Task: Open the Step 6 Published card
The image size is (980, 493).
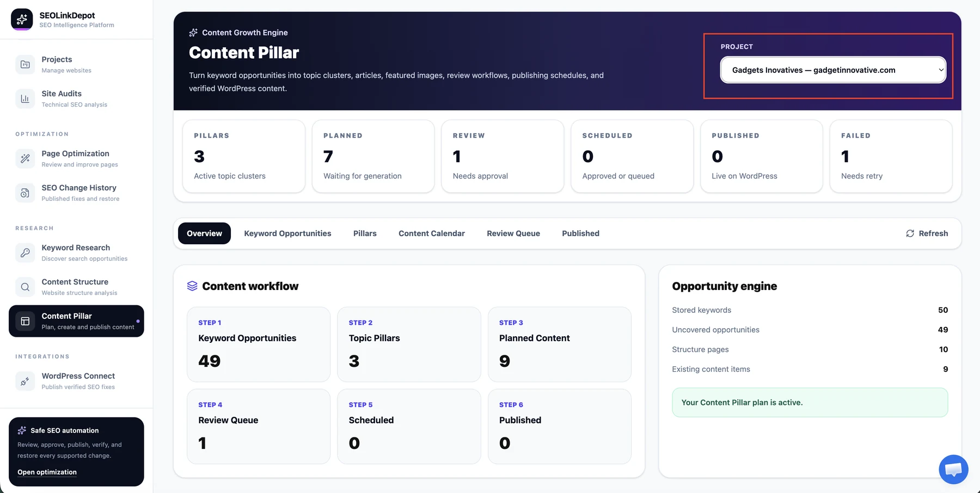Action: click(x=560, y=427)
